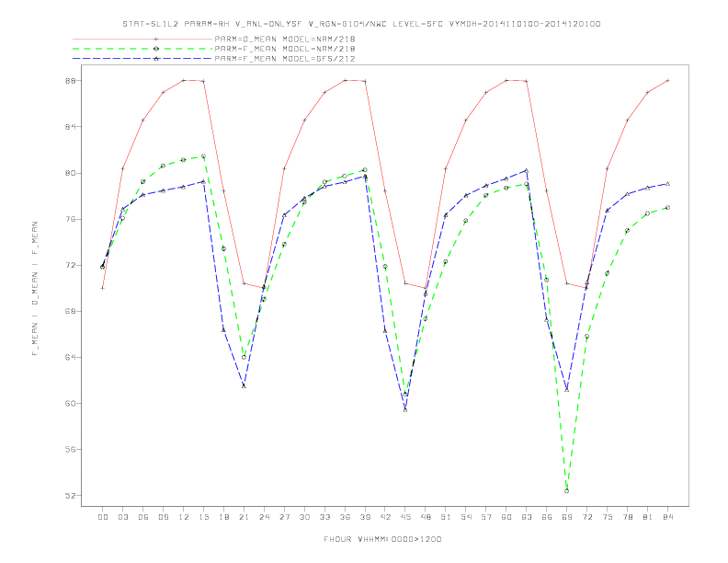Click x-axis tick label 06
The width and height of the screenshot is (728, 563).
click(x=143, y=517)
